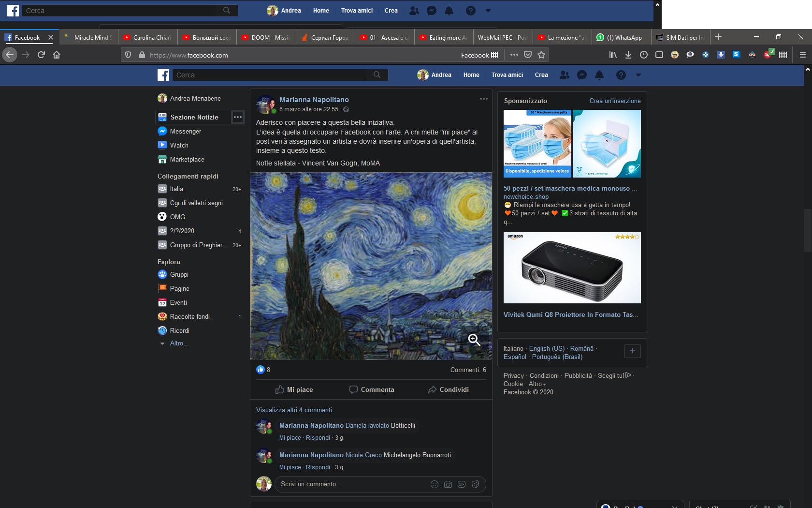Expand the footer Altro dropdown next to Cookie
Viewport: 812px width, 508px height.
pyautogui.click(x=537, y=384)
